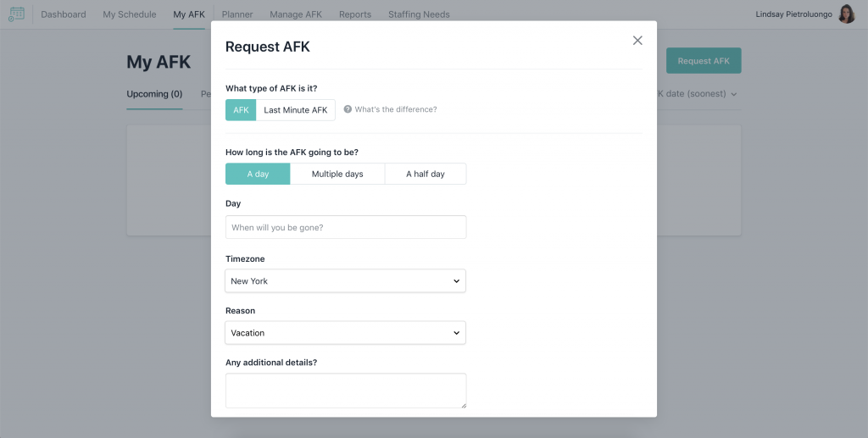Select the AFK type option
The height and width of the screenshot is (438, 868).
click(x=241, y=110)
